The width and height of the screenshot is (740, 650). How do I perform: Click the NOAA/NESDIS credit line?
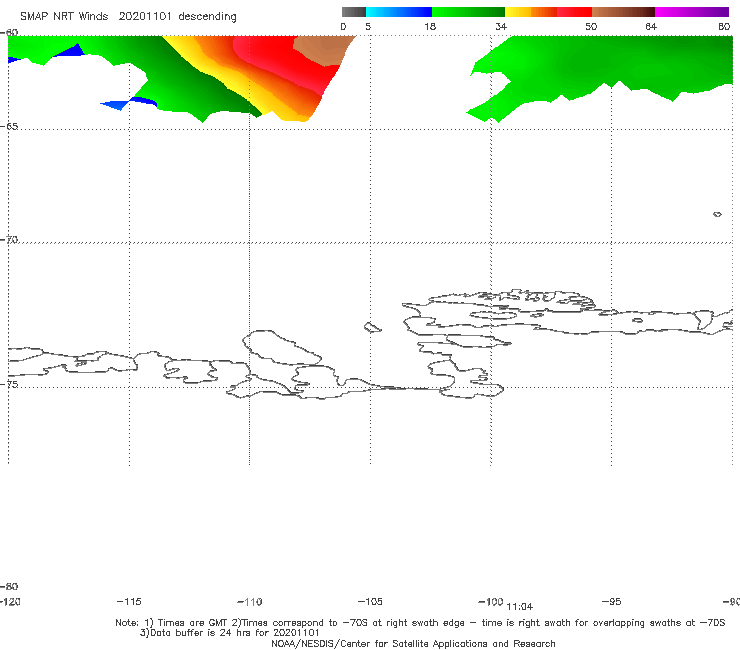click(x=413, y=643)
